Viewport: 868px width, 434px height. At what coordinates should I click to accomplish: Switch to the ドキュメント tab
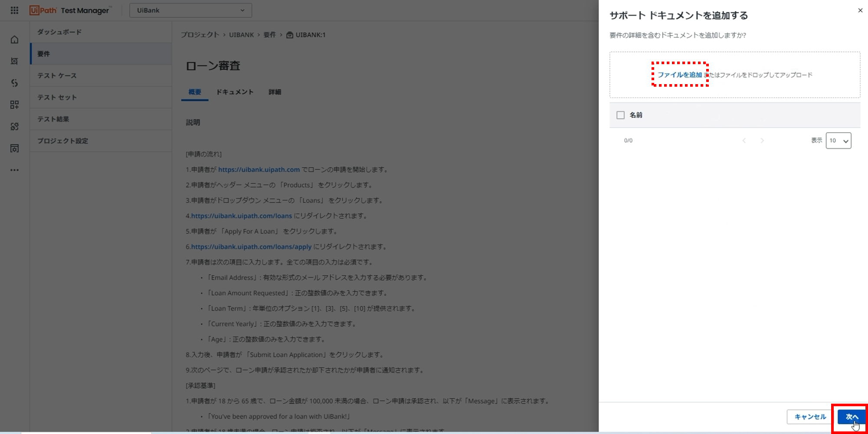pyautogui.click(x=235, y=92)
